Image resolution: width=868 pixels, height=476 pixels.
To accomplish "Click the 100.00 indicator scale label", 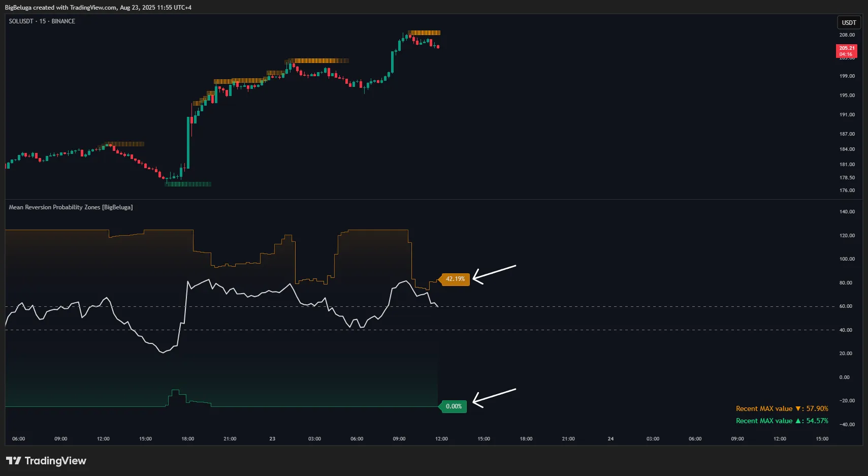I will click(x=847, y=259).
